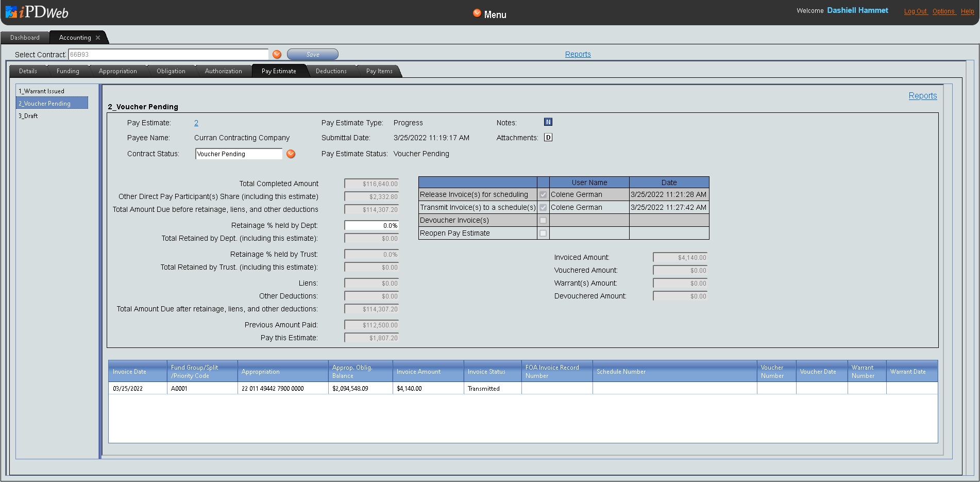Open the Contract Status combo box field
Viewport: 980px width, 482px height.
pyautogui.click(x=239, y=154)
